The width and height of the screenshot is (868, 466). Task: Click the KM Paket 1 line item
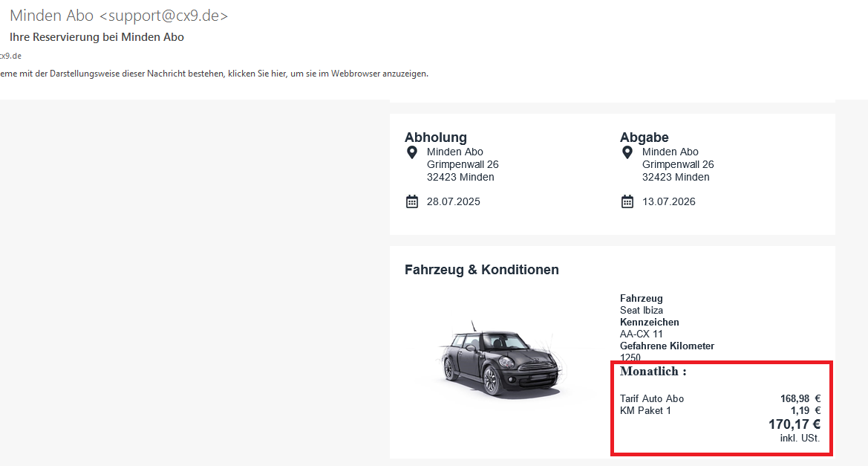645,410
